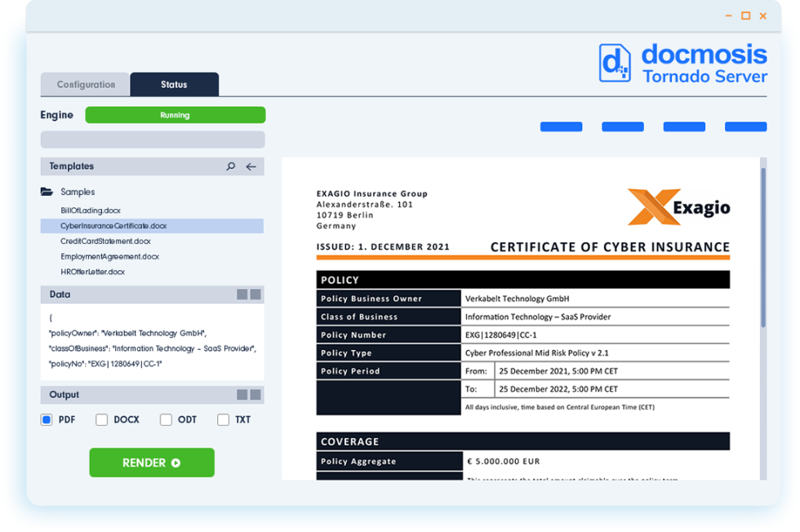Click the classOfBusiness line in Data
The height and width of the screenshot is (532, 800).
153,348
